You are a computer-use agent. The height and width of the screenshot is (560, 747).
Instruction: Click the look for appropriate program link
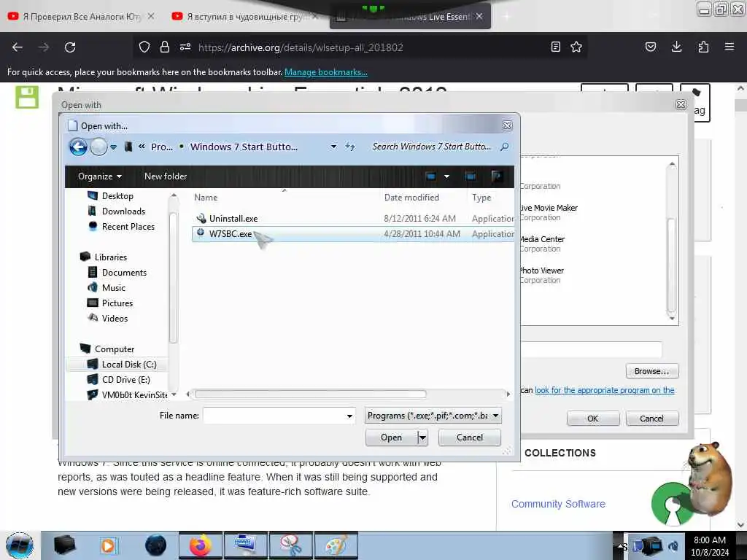pos(605,390)
